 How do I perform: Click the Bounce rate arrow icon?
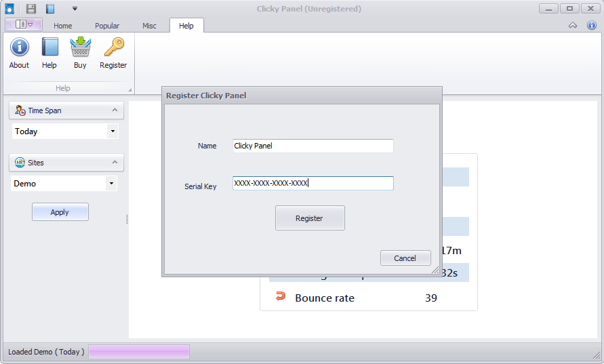click(x=281, y=297)
